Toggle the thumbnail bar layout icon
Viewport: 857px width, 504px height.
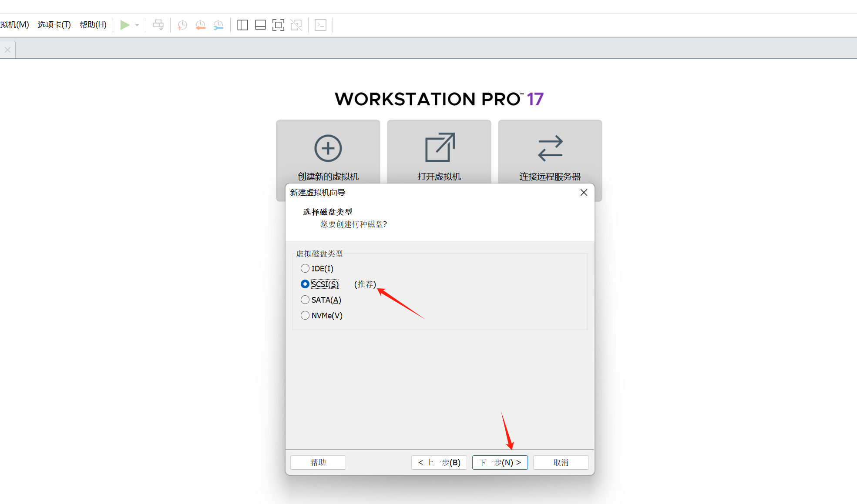[x=260, y=25]
